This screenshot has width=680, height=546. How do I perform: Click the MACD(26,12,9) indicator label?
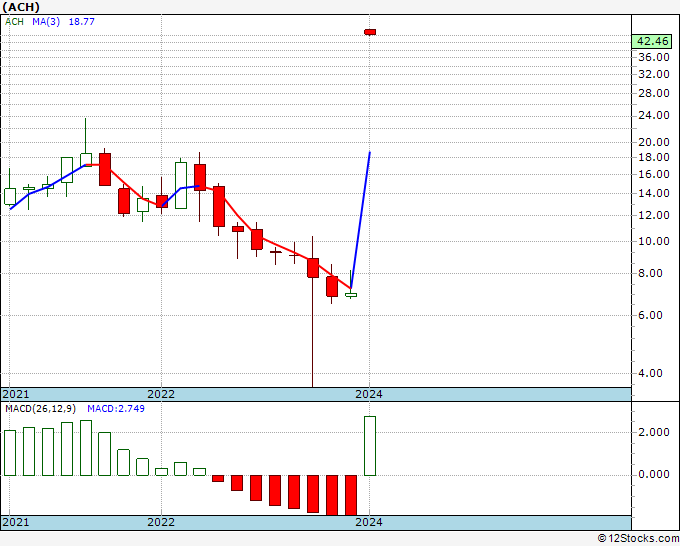tap(41, 409)
